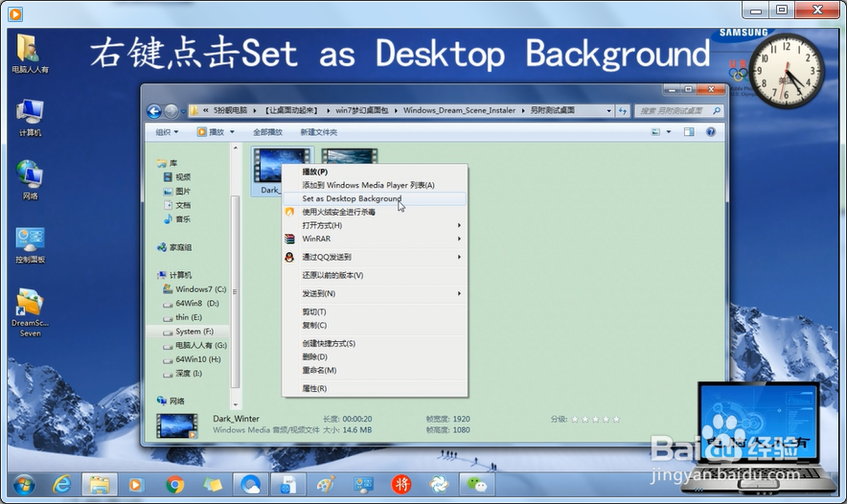Select 添加到 Windows Media Player 列表(A)
Viewport: 847px width, 504px height.
coord(375,185)
